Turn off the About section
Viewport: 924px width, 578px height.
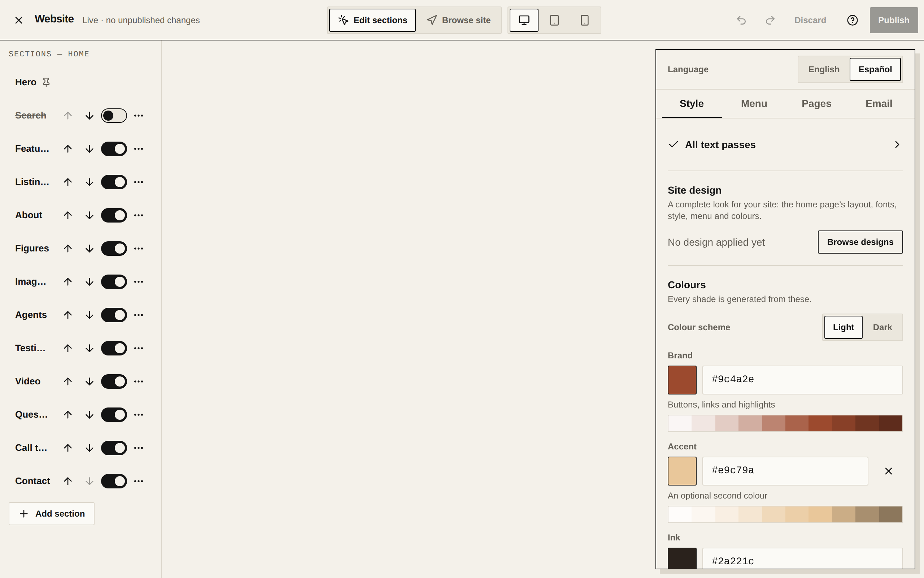[114, 215]
